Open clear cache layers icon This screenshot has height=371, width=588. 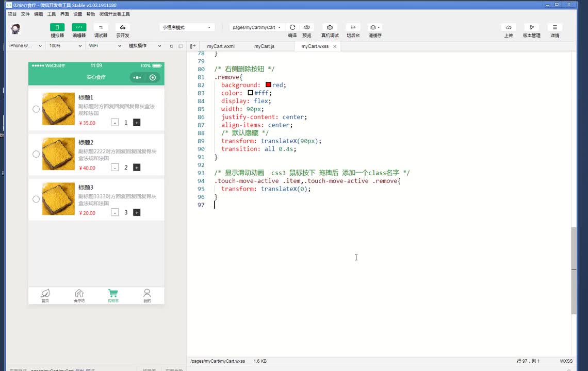(x=374, y=27)
